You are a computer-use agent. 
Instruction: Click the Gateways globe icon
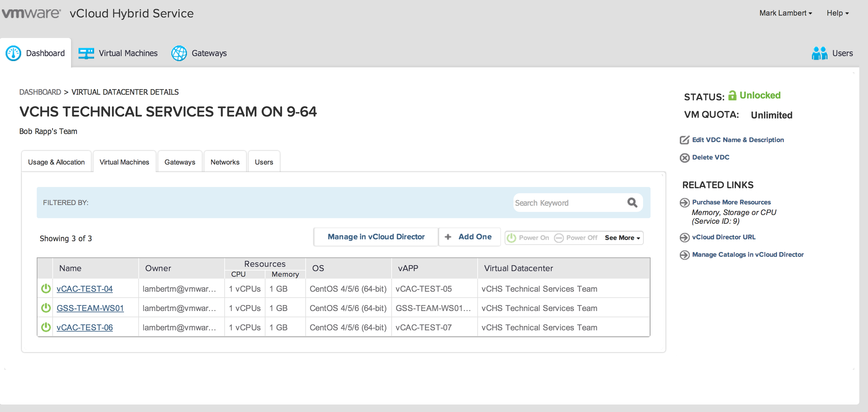(179, 53)
